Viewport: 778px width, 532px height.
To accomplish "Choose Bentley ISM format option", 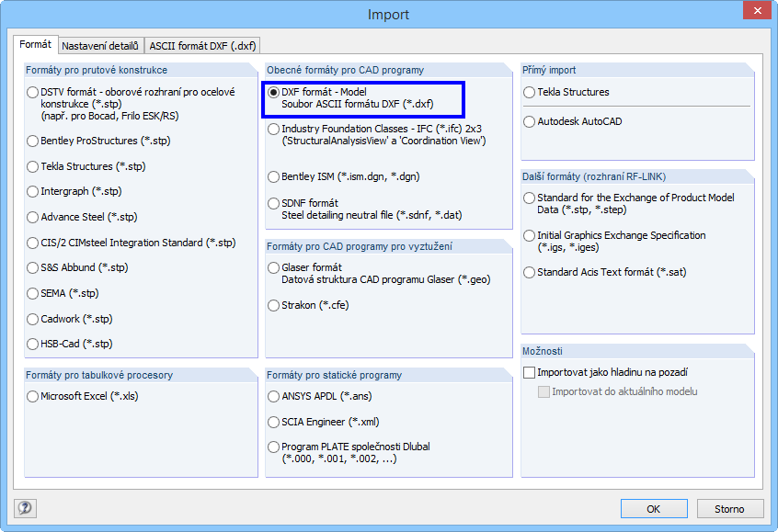I will pyautogui.click(x=274, y=176).
